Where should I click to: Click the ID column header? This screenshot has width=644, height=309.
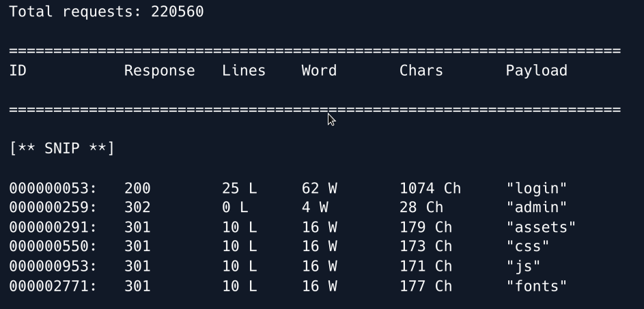[x=18, y=71]
